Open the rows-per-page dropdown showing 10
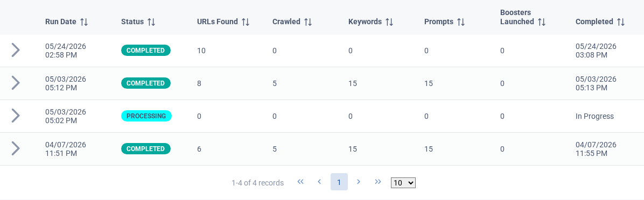Viewport: 644px width, 200px height. 403,183
